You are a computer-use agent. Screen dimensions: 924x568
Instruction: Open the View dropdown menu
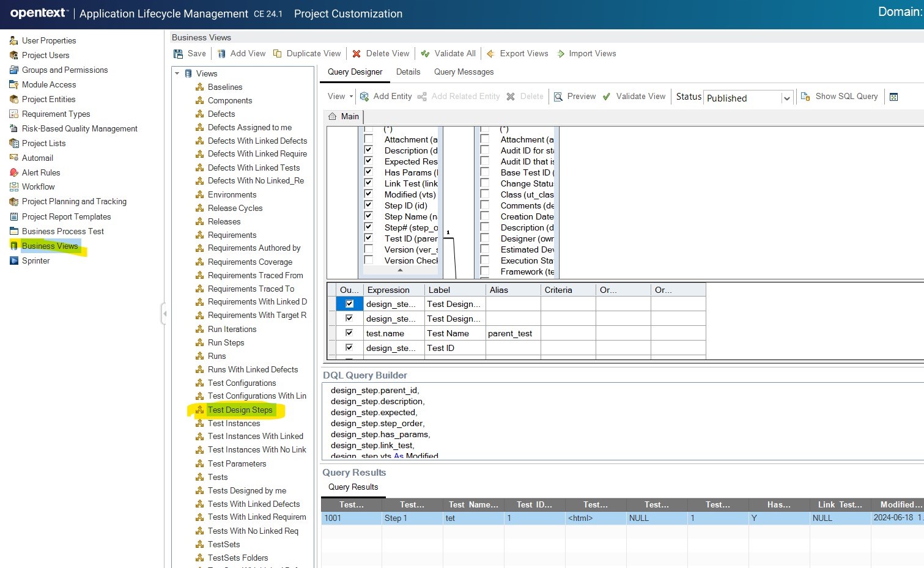pyautogui.click(x=341, y=97)
